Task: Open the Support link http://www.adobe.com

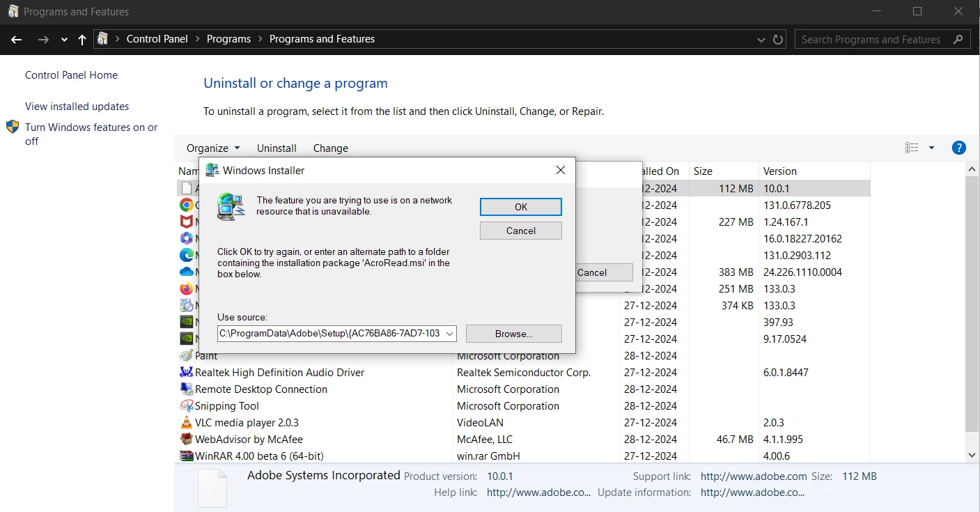Action: click(x=754, y=476)
